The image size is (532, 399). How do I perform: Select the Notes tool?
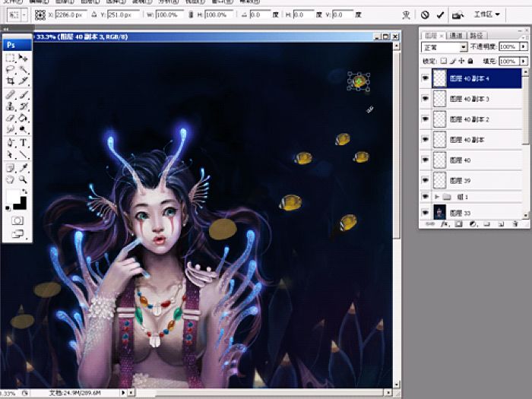(x=10, y=168)
